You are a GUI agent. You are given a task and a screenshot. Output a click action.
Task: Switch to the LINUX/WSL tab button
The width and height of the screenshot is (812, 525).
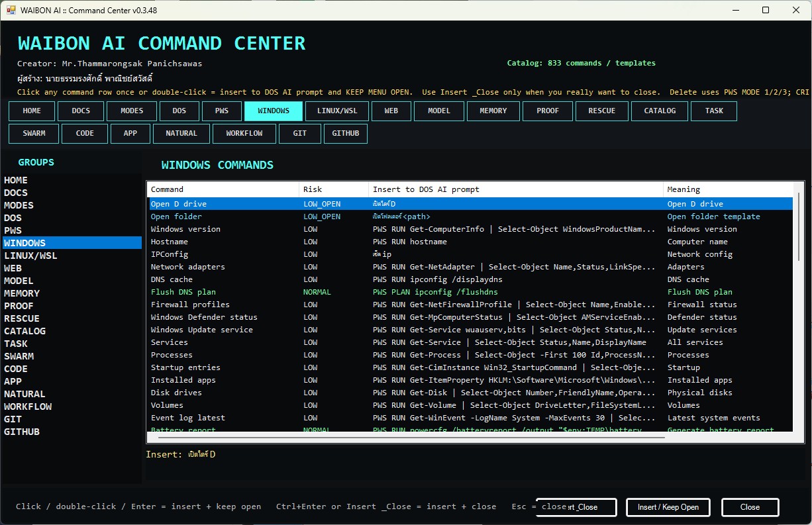(337, 111)
